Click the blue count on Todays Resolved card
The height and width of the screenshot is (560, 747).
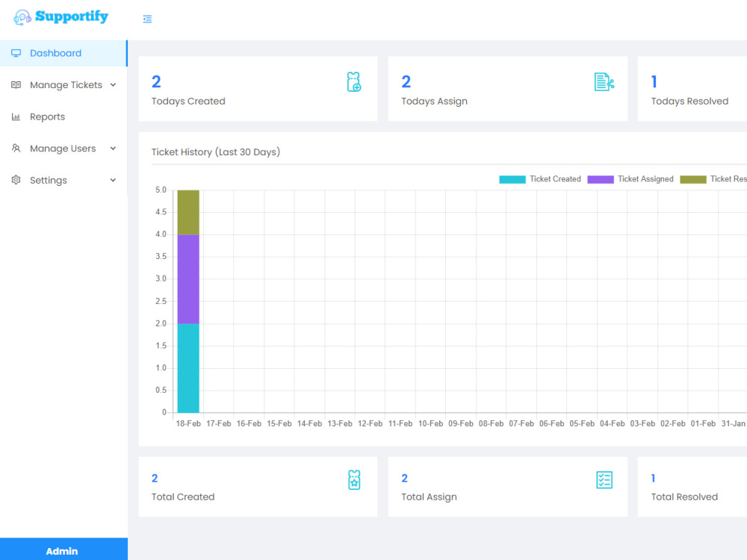pos(654,81)
